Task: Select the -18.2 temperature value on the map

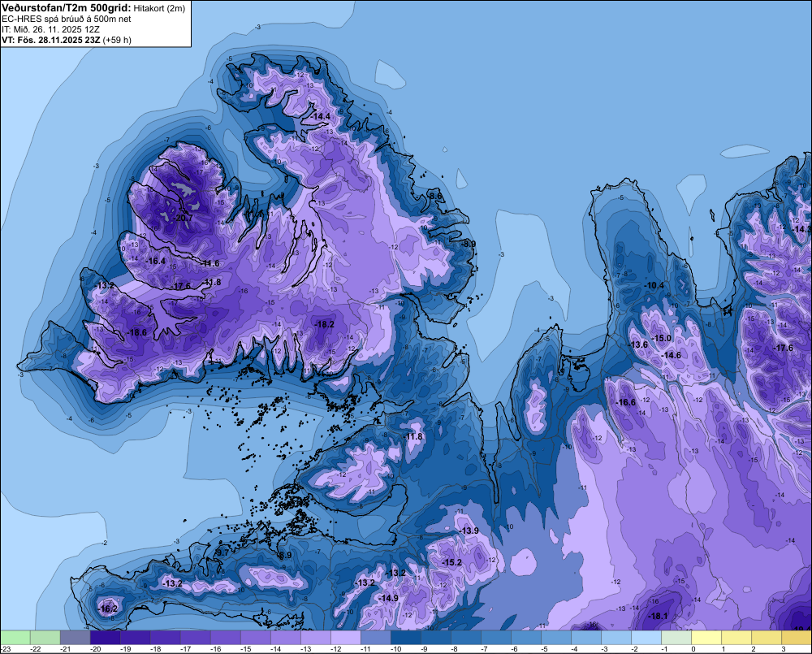Action: point(324,324)
